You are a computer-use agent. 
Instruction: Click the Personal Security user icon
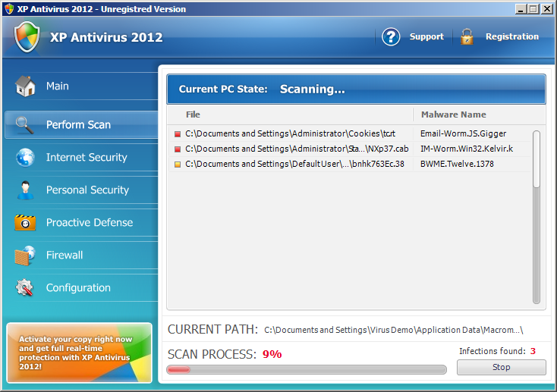25,190
